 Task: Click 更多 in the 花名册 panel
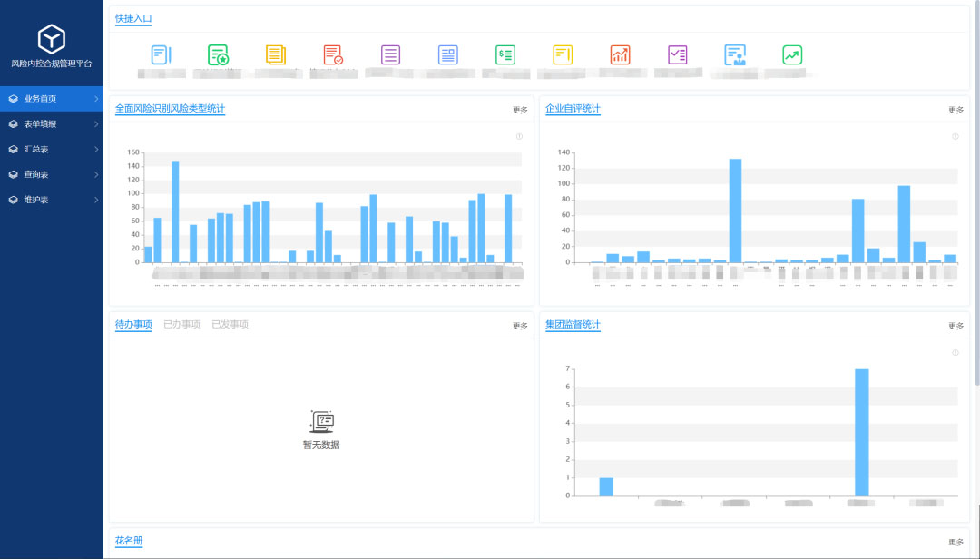point(956,542)
